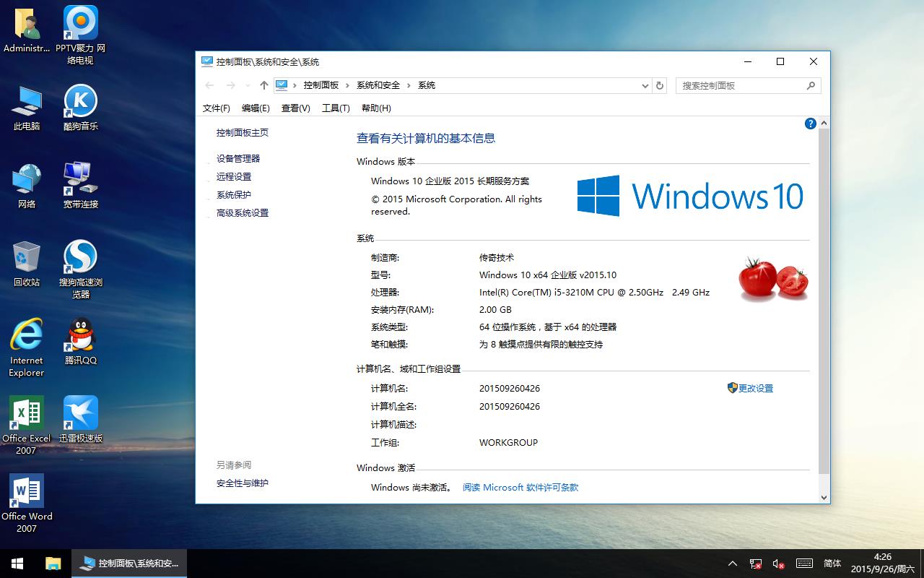Open 远程设置 link
This screenshot has width=924, height=578.
(x=234, y=176)
